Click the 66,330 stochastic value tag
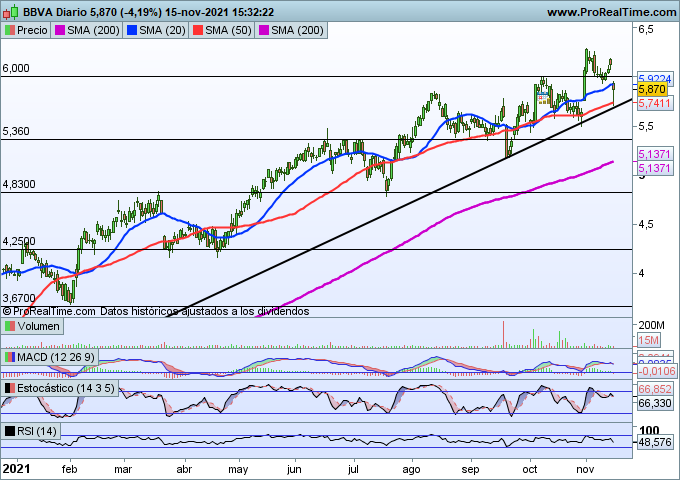This screenshot has width=680, height=480. coord(655,404)
